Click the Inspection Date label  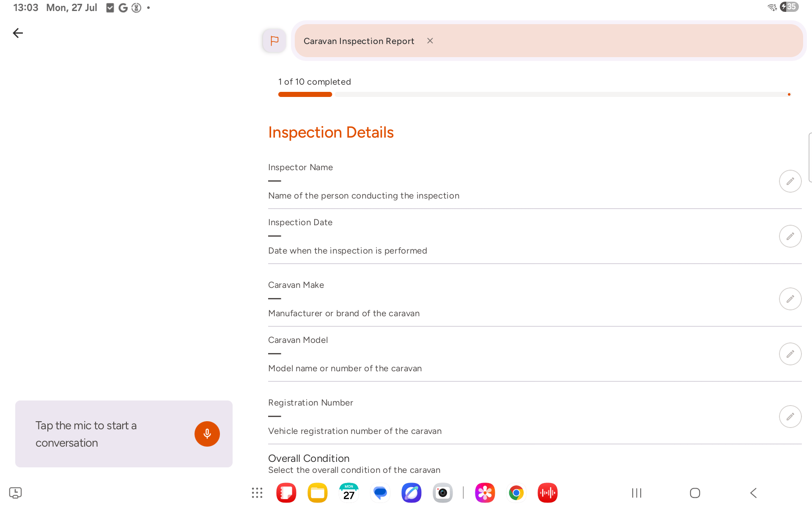[300, 222]
